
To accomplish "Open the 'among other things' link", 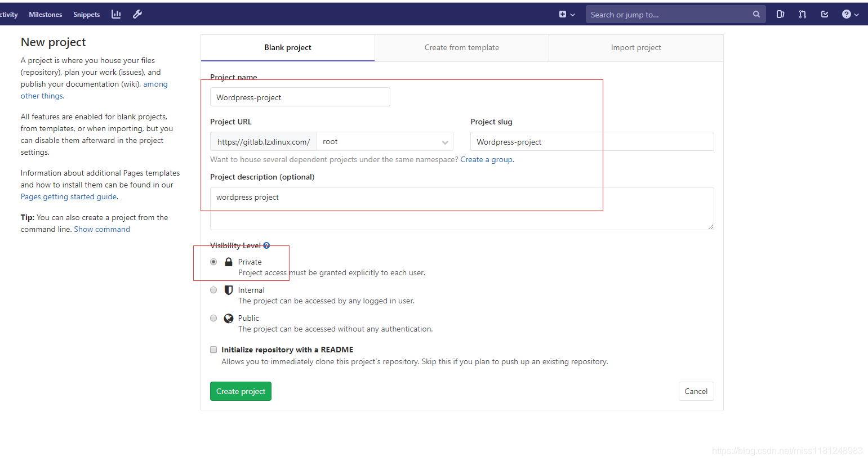I will [94, 90].
